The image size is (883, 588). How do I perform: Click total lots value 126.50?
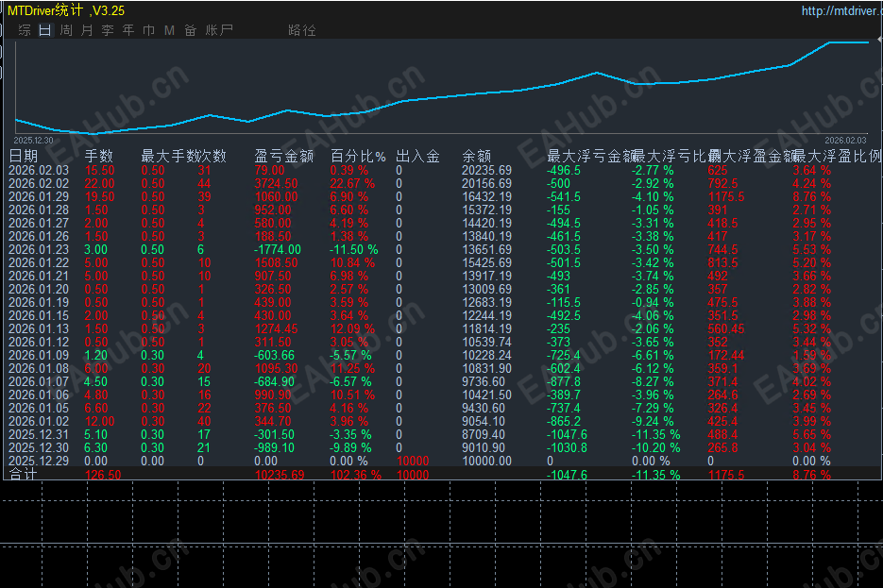pyautogui.click(x=103, y=475)
